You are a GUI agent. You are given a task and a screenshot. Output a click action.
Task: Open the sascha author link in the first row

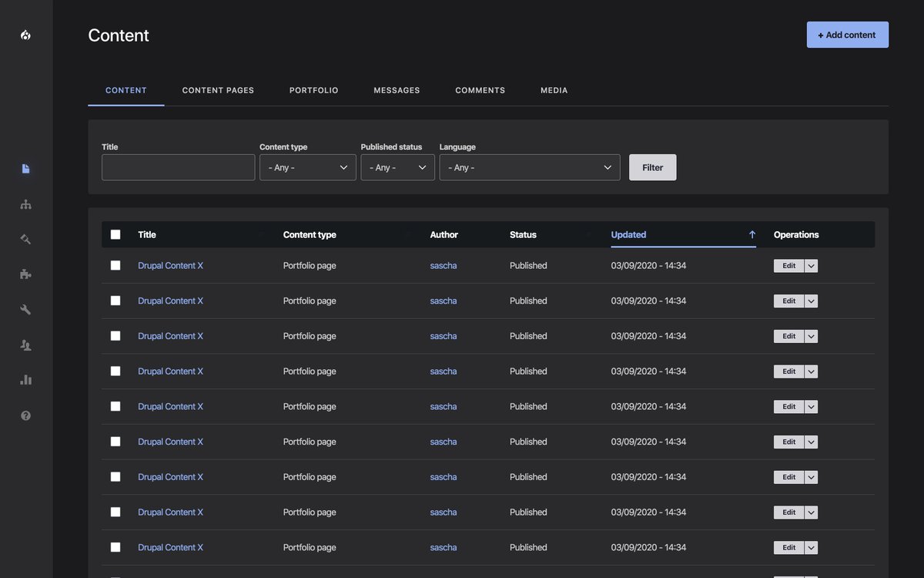pos(444,265)
